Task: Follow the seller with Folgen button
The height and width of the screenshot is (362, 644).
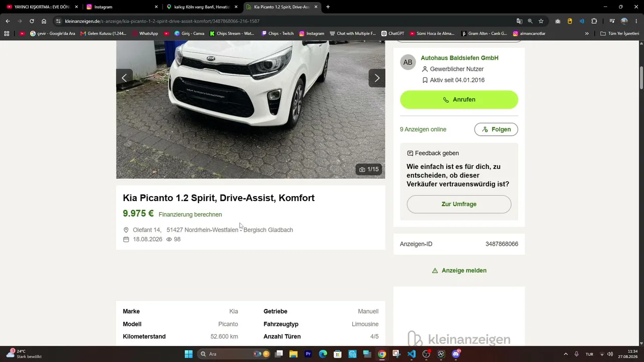Action: (496, 129)
